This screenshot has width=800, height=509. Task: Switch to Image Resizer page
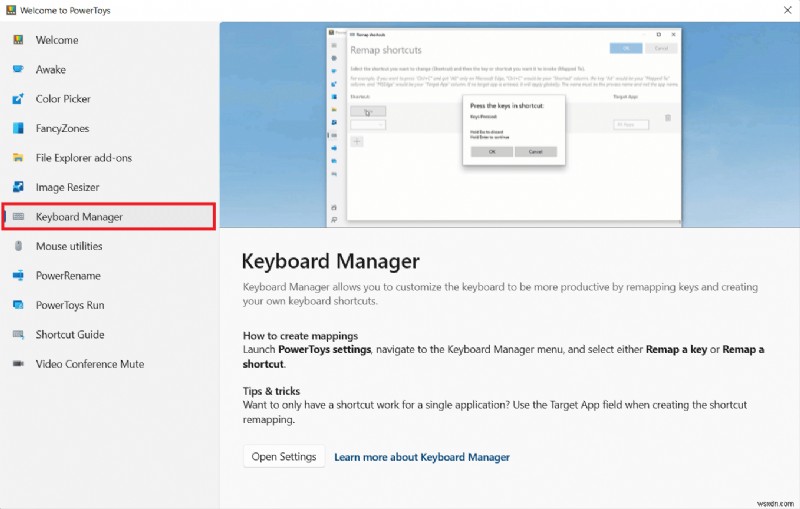67,187
